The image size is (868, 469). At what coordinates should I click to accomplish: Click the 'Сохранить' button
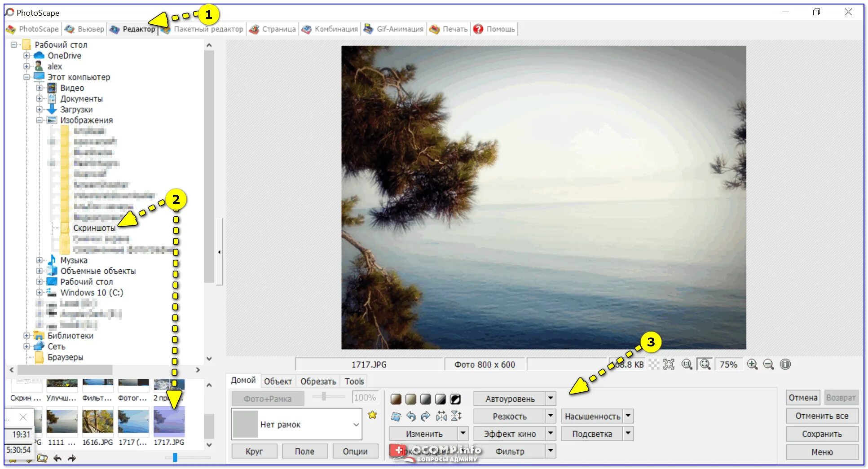click(822, 434)
